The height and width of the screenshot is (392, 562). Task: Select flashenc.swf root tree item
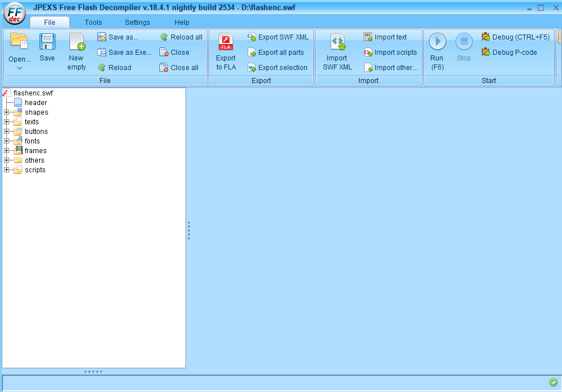point(33,93)
